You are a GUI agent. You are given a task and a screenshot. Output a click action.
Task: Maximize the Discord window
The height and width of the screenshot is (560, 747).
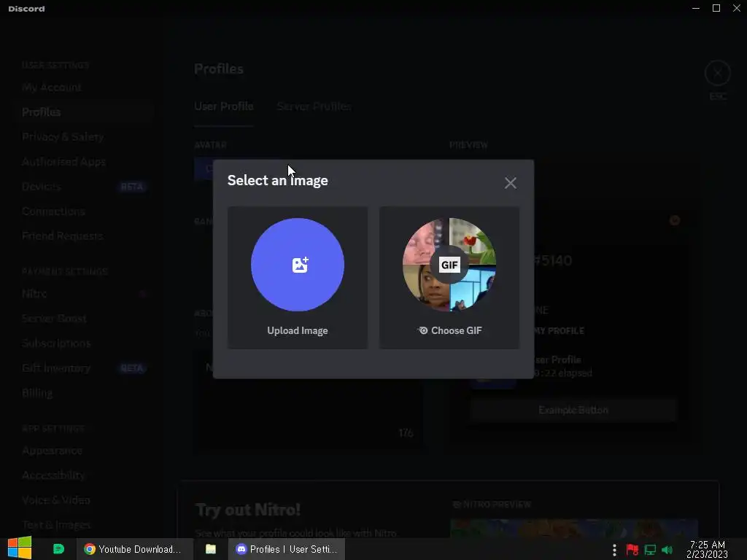[716, 8]
